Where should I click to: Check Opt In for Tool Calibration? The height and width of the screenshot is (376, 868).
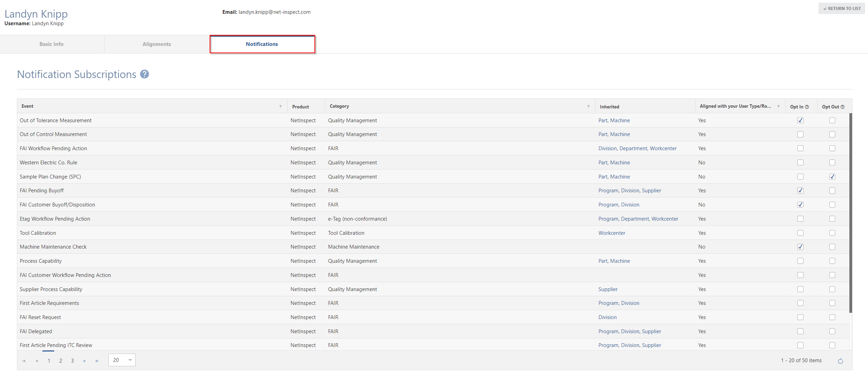pyautogui.click(x=800, y=233)
